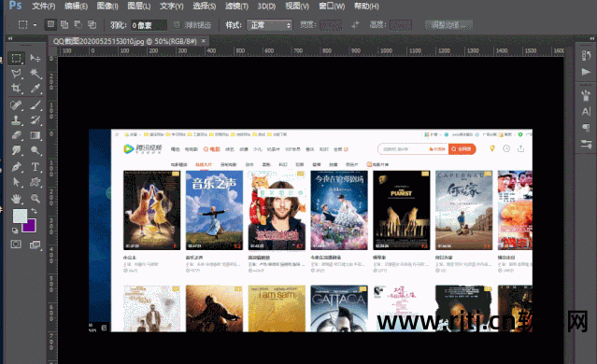Select the Gradient tool
The image size is (597, 364).
point(36,135)
